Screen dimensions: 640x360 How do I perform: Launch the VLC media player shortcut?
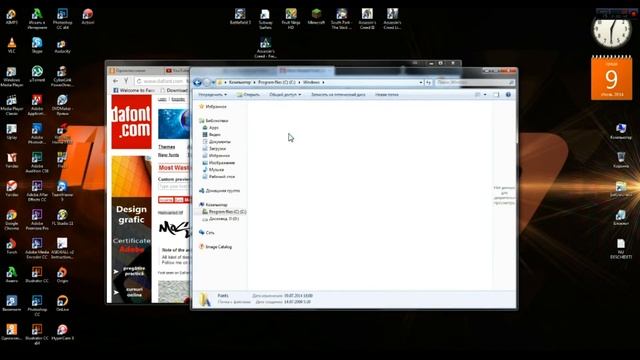11,45
